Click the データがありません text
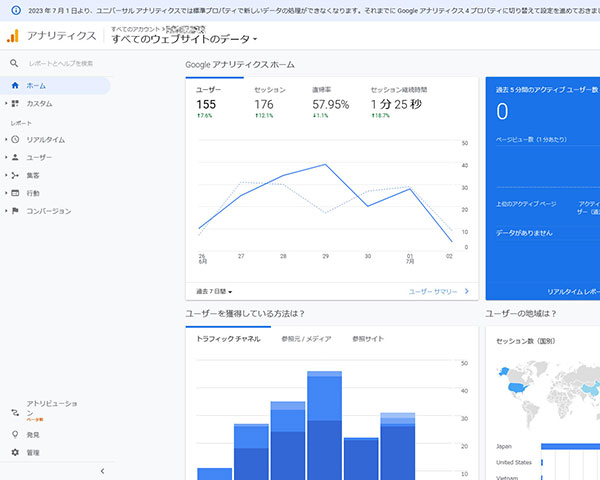The height and width of the screenshot is (480, 600). (x=524, y=233)
